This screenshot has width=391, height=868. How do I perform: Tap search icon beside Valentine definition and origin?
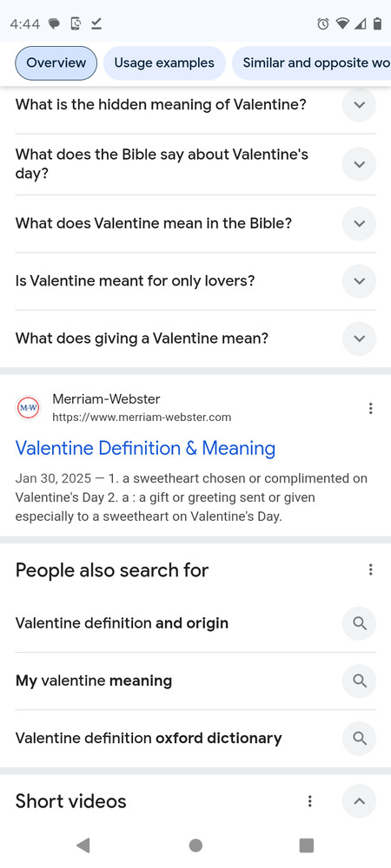coord(360,623)
